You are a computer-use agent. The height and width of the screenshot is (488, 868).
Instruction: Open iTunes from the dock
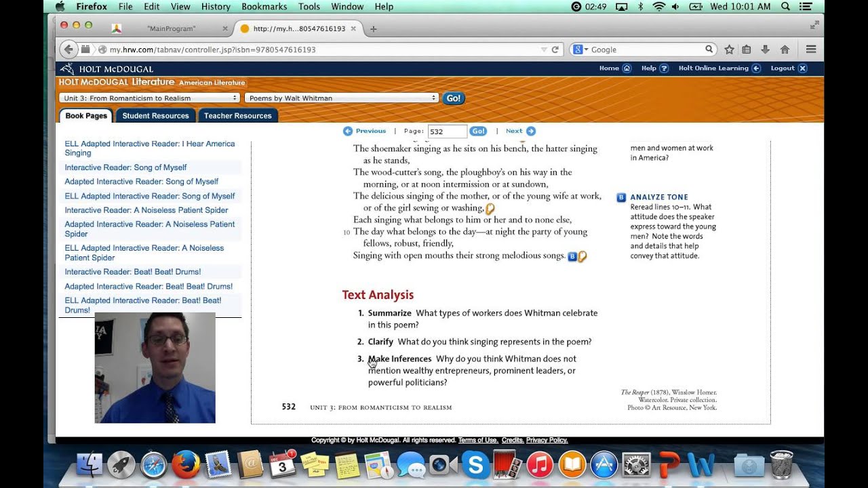(x=540, y=465)
